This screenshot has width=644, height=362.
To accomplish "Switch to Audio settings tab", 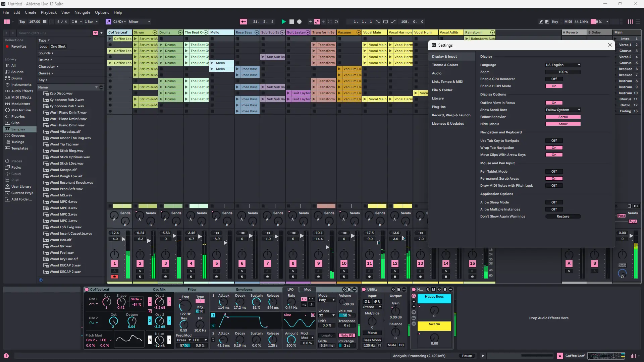I will [436, 73].
